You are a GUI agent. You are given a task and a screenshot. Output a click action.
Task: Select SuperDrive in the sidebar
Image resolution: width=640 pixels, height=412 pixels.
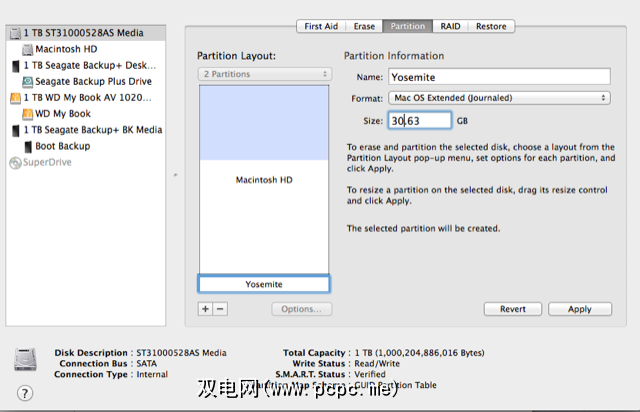point(86,162)
